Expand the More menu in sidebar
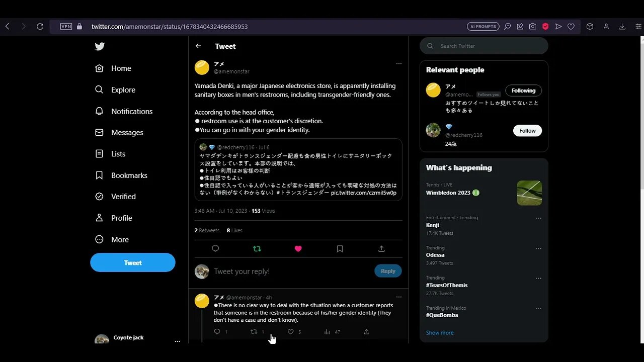This screenshot has height=362, width=644. click(x=112, y=240)
